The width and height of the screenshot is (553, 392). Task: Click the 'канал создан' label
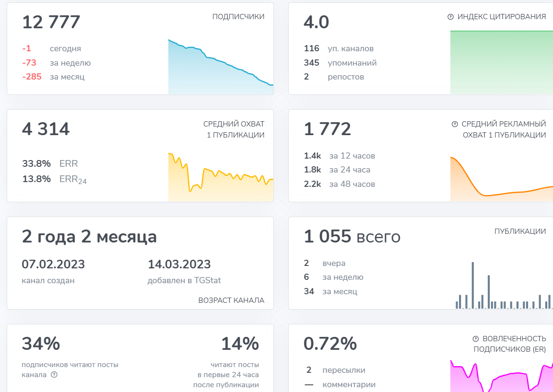[48, 281]
